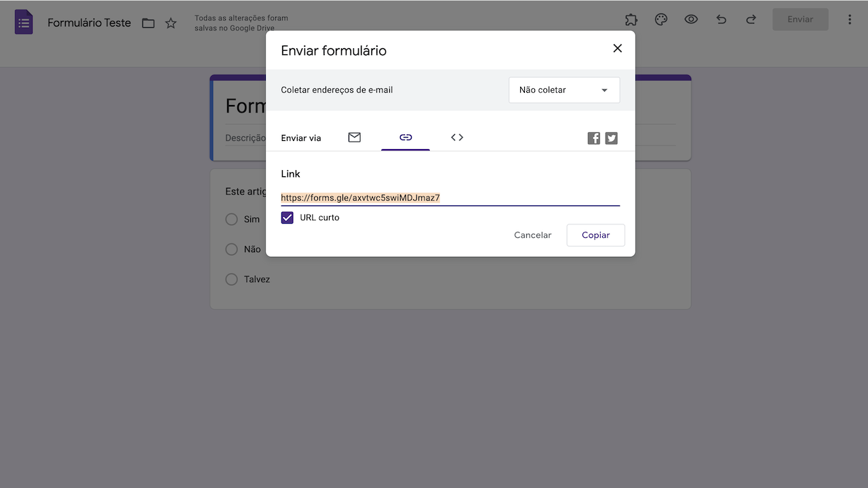Click the Cancelar button

tap(532, 235)
